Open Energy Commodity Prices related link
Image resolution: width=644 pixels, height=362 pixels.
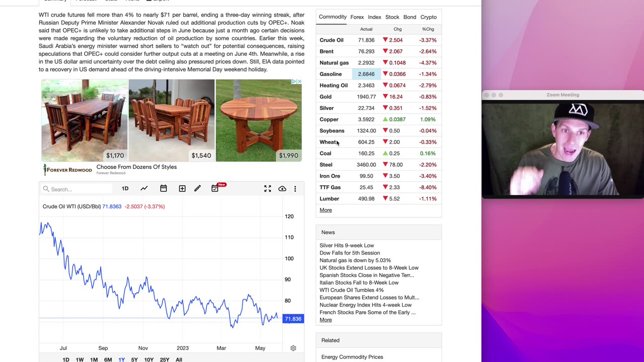pos(352,357)
